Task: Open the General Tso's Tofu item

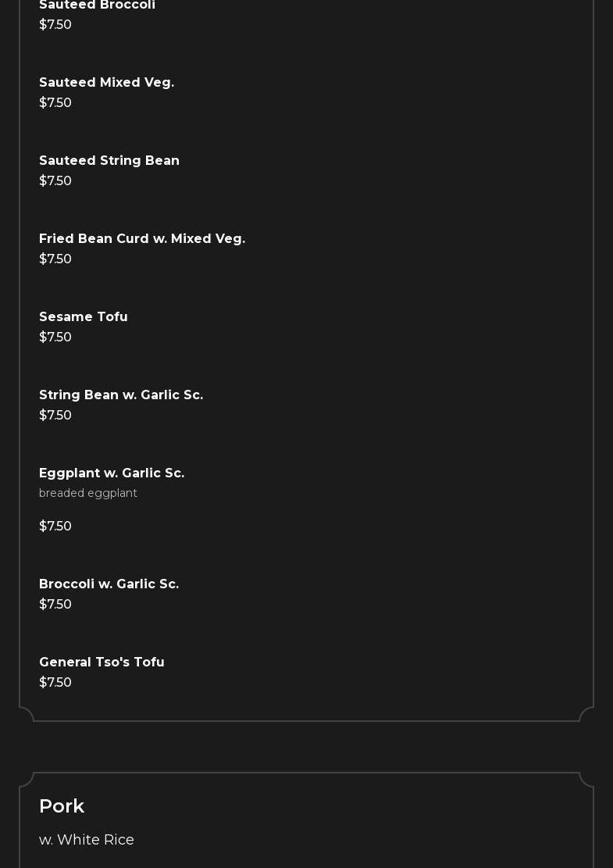Action: (x=102, y=663)
